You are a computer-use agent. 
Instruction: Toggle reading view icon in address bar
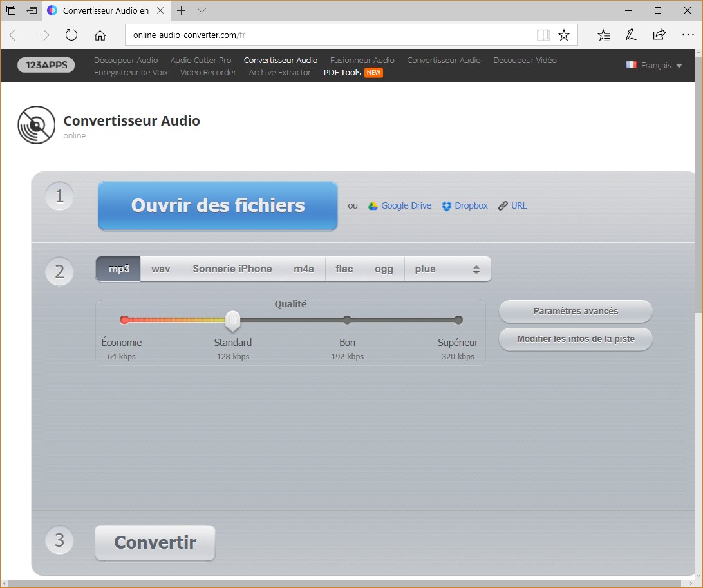(x=543, y=35)
